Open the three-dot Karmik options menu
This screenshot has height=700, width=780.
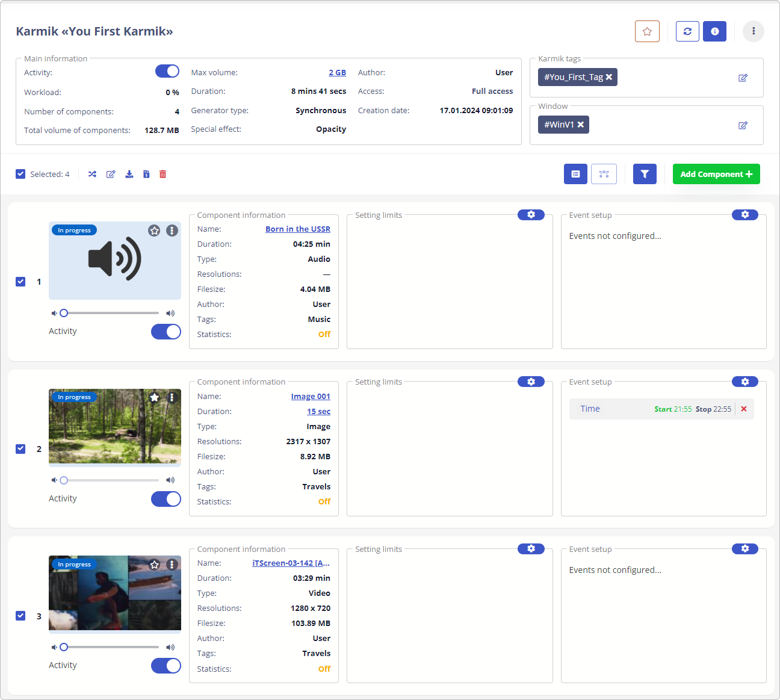(753, 31)
